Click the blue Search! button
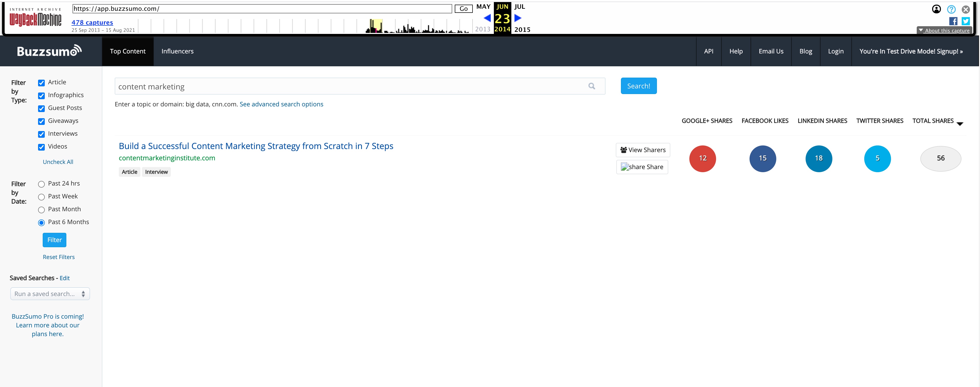Image resolution: width=980 pixels, height=387 pixels. [638, 86]
